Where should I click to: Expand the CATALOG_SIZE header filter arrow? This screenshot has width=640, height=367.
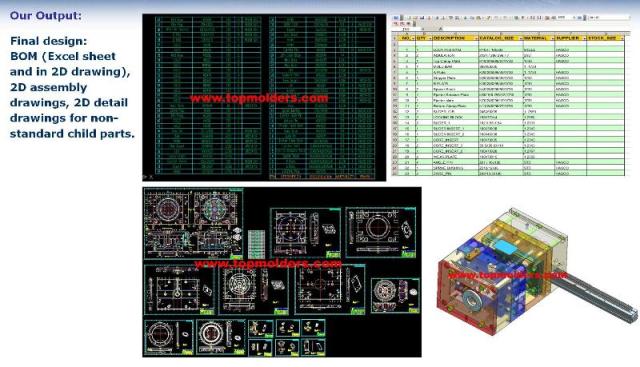pyautogui.click(x=521, y=38)
